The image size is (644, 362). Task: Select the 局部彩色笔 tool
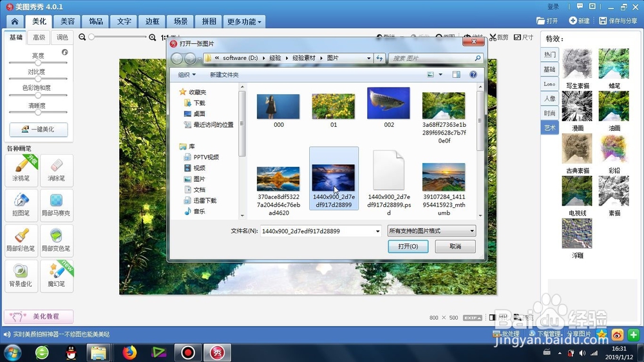tap(21, 240)
